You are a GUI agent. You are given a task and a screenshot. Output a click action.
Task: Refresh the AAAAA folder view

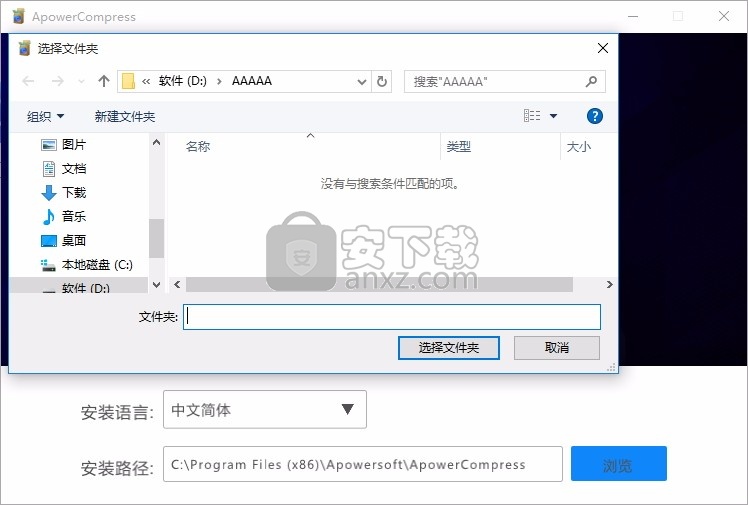coord(382,82)
